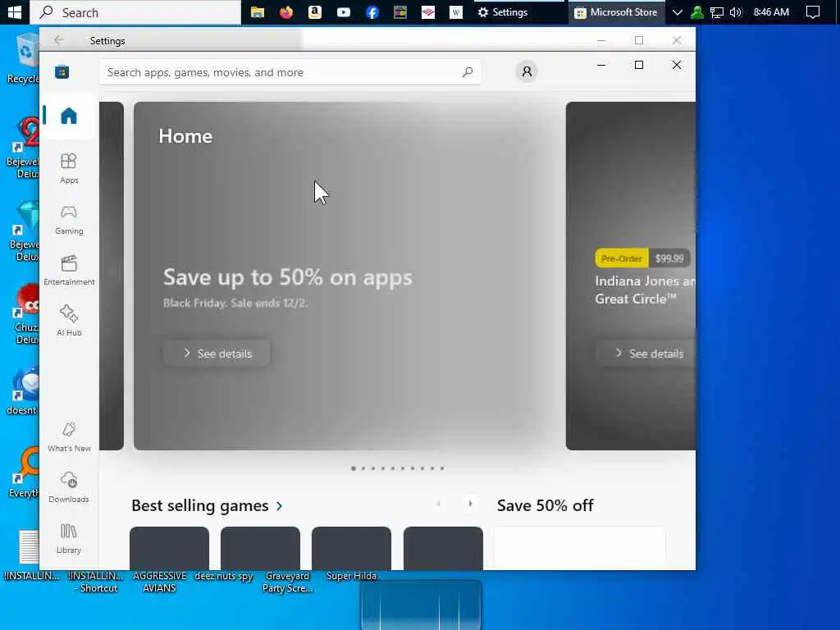Screen dimensions: 840x630
Task: Open the Entertainment section
Action: click(69, 270)
